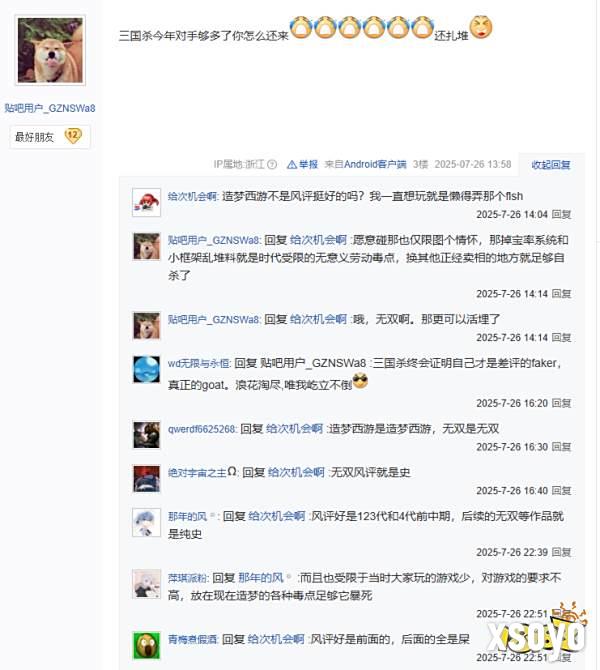
Task: Open 绝对宇宙之主 avatar image
Action: tap(147, 479)
